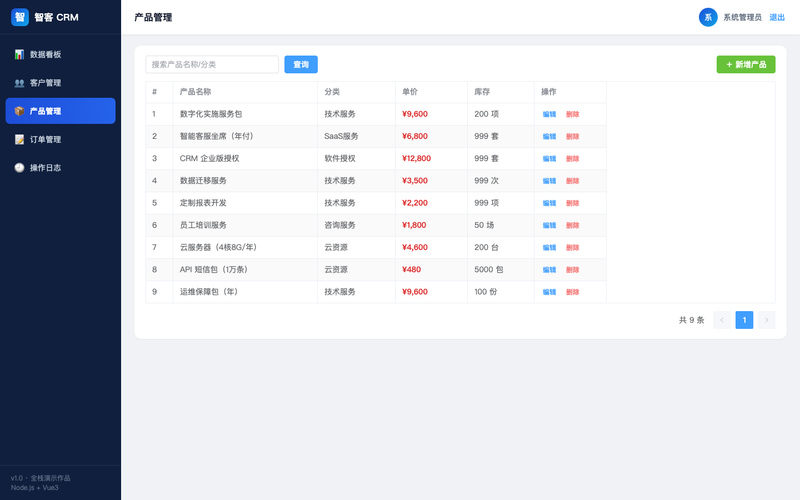Open the 数据看板 dashboard chart icon
The image size is (800, 500).
coord(19,54)
